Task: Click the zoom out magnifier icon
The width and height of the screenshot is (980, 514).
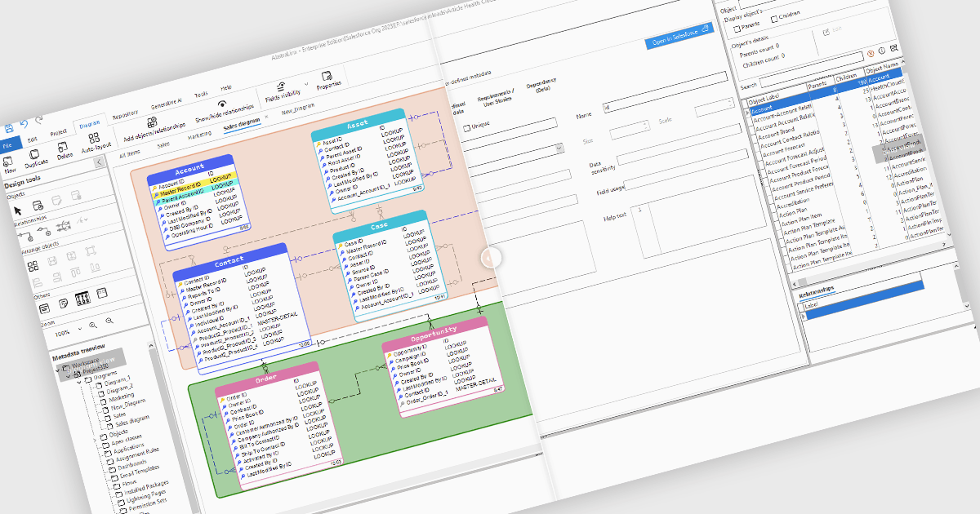Action: click(x=109, y=320)
